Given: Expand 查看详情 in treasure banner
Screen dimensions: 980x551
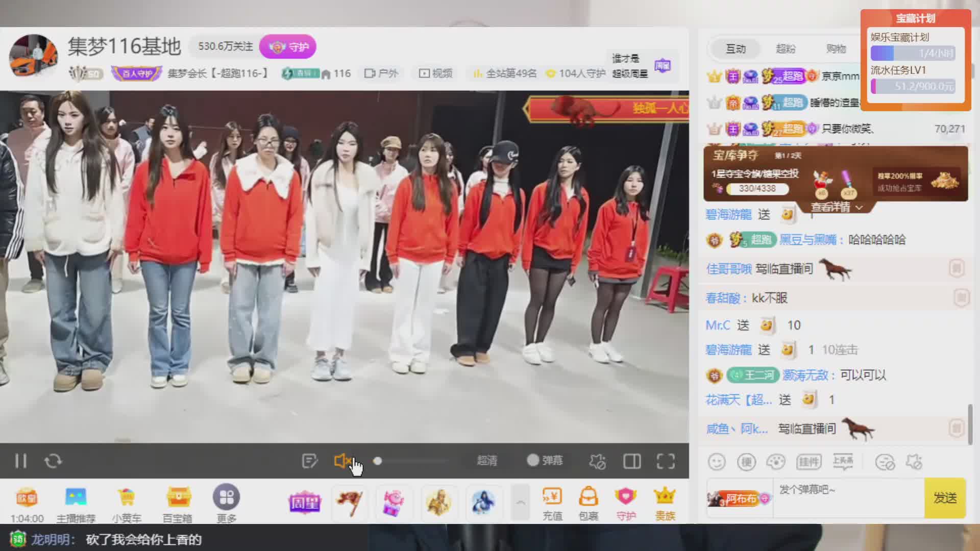Looking at the screenshot, I should pyautogui.click(x=836, y=207).
